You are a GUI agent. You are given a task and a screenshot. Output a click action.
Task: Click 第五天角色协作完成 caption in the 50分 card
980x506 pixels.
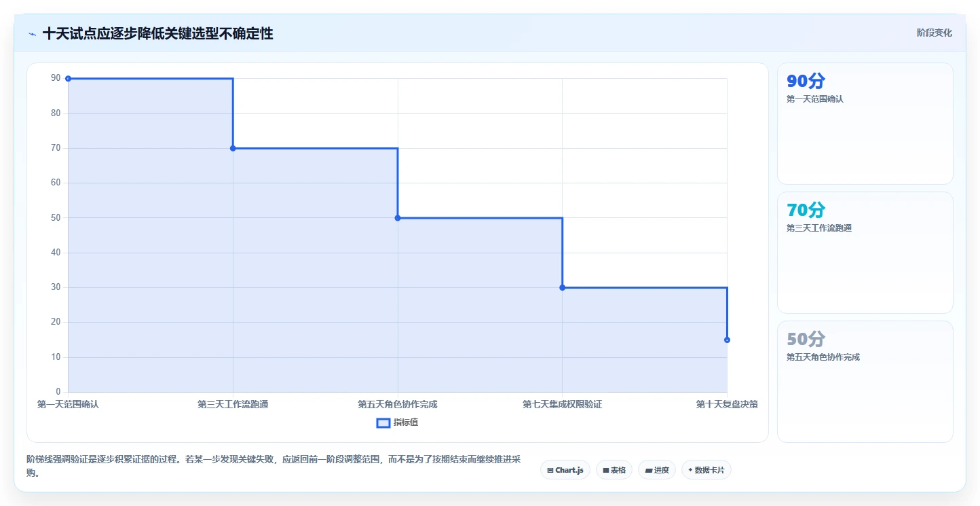(823, 357)
